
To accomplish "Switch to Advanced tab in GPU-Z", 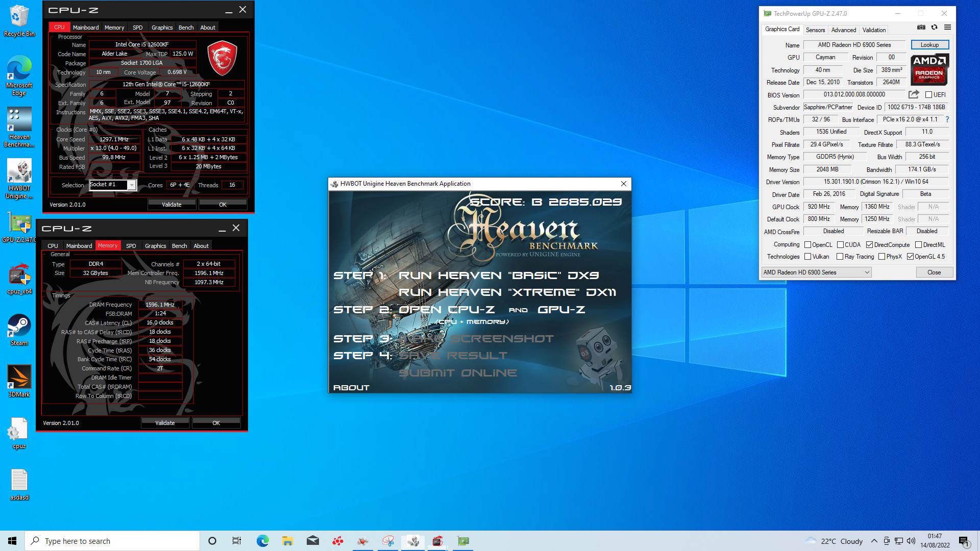I will pyautogui.click(x=843, y=30).
